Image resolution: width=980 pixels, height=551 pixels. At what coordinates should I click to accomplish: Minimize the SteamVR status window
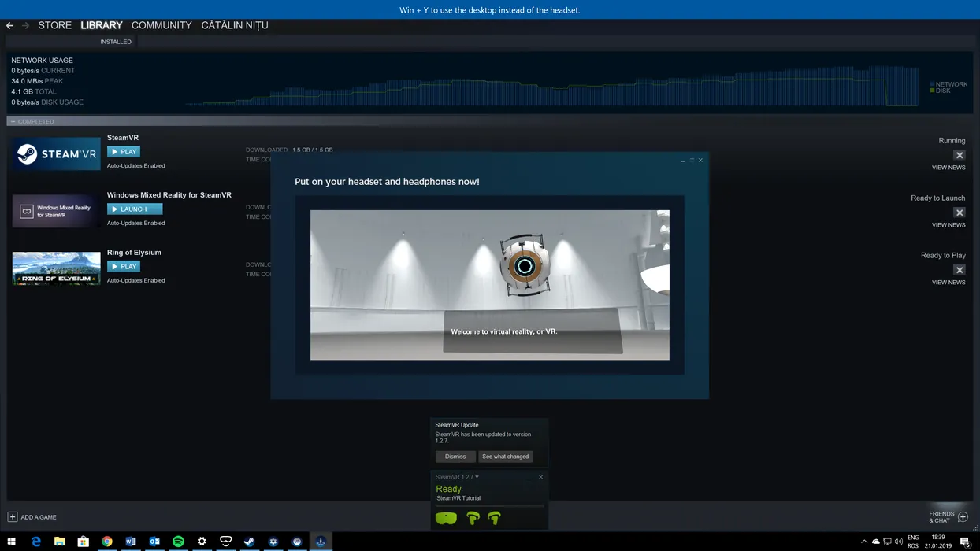pyautogui.click(x=529, y=477)
